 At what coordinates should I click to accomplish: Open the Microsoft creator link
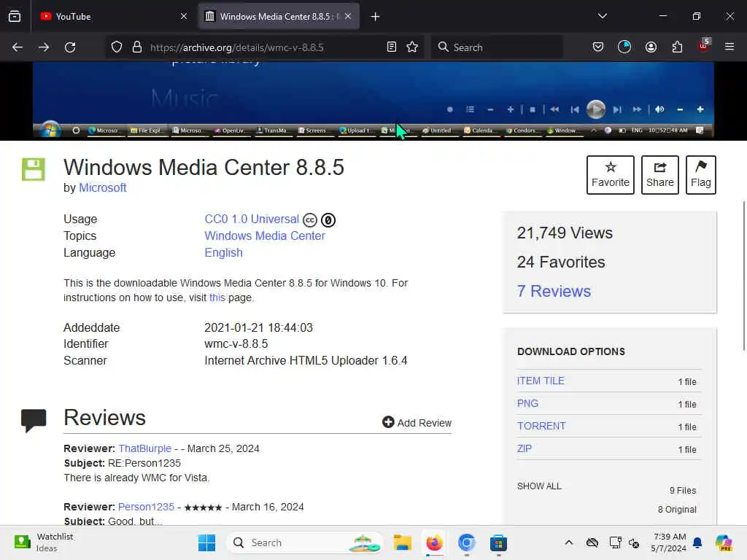pos(102,187)
